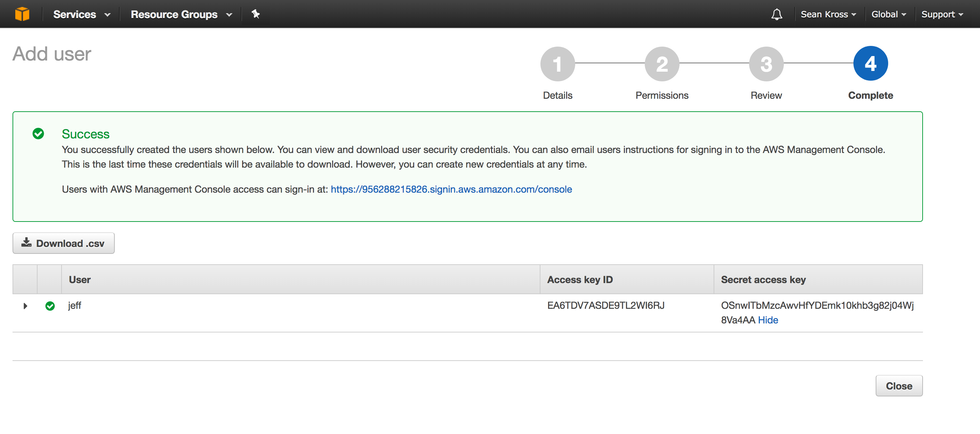The height and width of the screenshot is (434, 980).
Task: Open the notifications bell
Action: (777, 15)
